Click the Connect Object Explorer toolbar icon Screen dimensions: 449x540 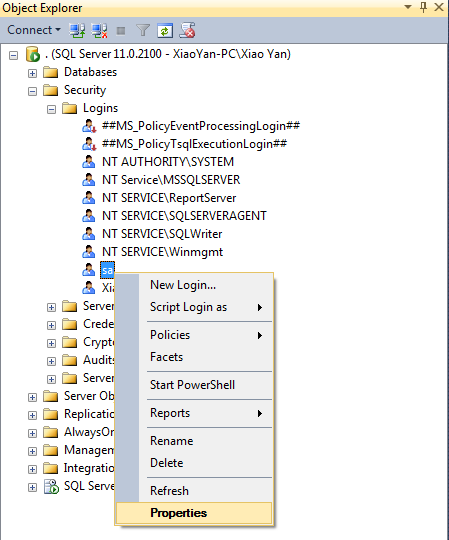point(77,31)
